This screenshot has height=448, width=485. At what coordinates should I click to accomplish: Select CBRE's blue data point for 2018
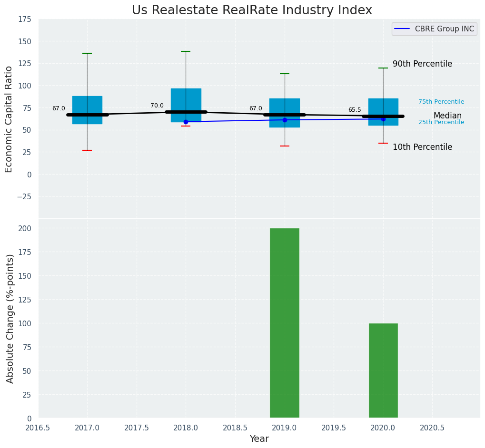coord(186,122)
